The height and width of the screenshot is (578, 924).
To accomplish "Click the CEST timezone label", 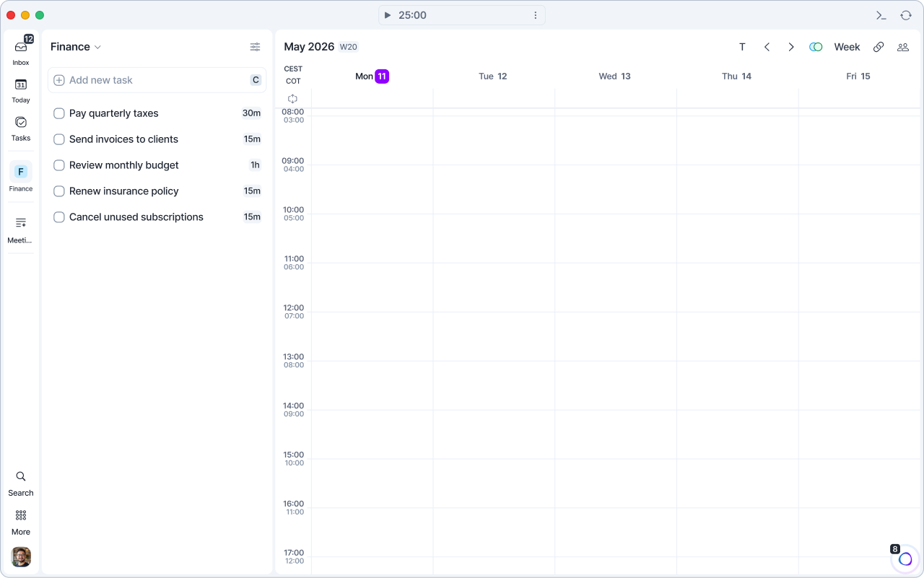I will pos(293,69).
